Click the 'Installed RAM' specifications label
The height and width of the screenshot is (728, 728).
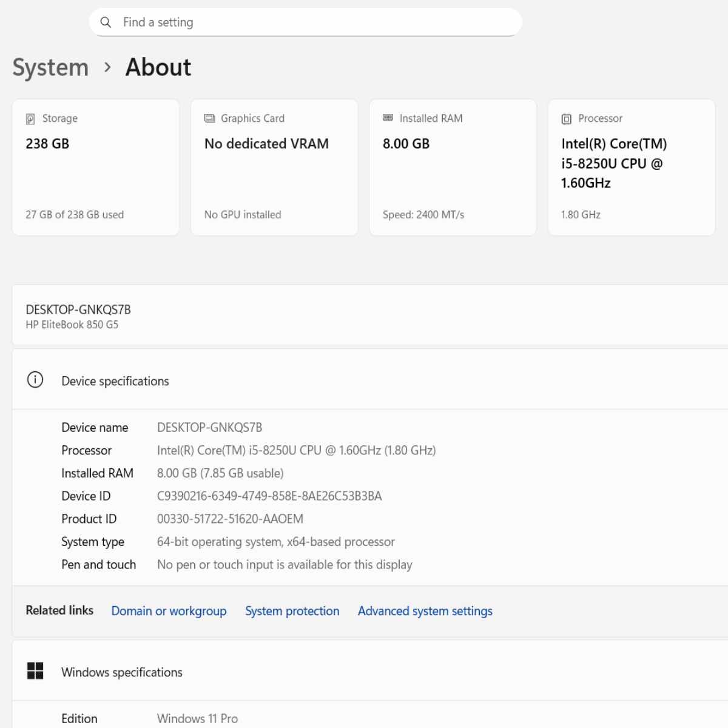[x=97, y=473]
